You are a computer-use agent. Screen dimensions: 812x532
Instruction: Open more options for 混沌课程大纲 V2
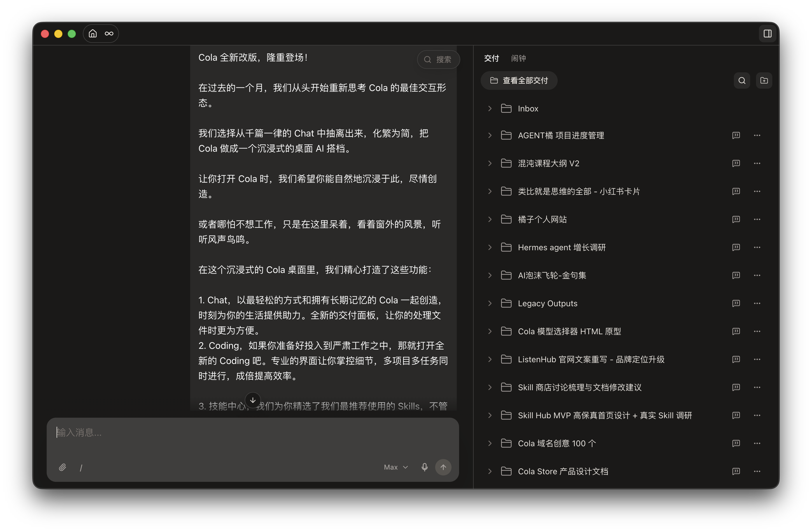[x=757, y=163]
